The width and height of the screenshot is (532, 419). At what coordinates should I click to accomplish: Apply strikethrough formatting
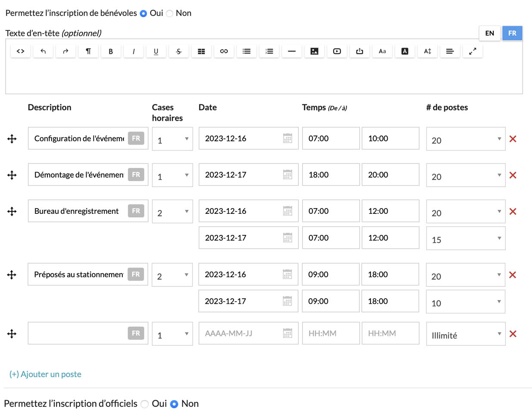tap(178, 51)
